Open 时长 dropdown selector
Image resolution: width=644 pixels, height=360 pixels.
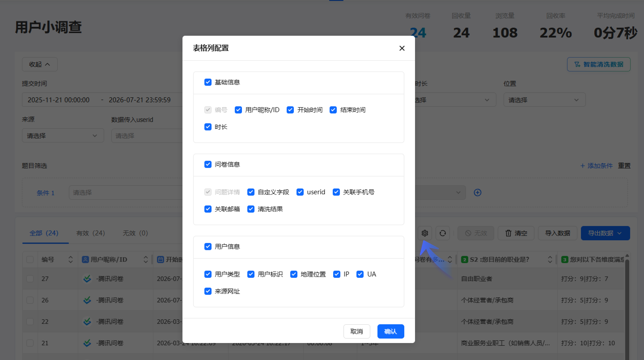pos(455,100)
